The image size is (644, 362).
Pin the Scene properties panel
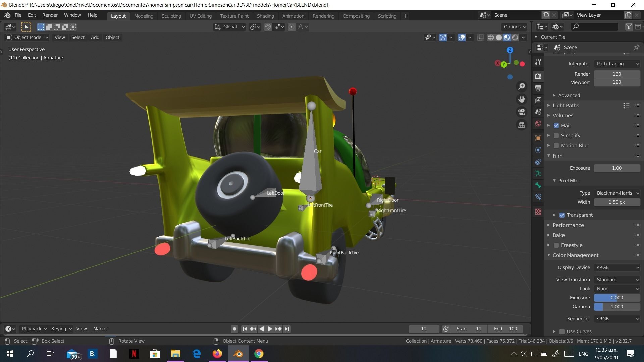[636, 47]
